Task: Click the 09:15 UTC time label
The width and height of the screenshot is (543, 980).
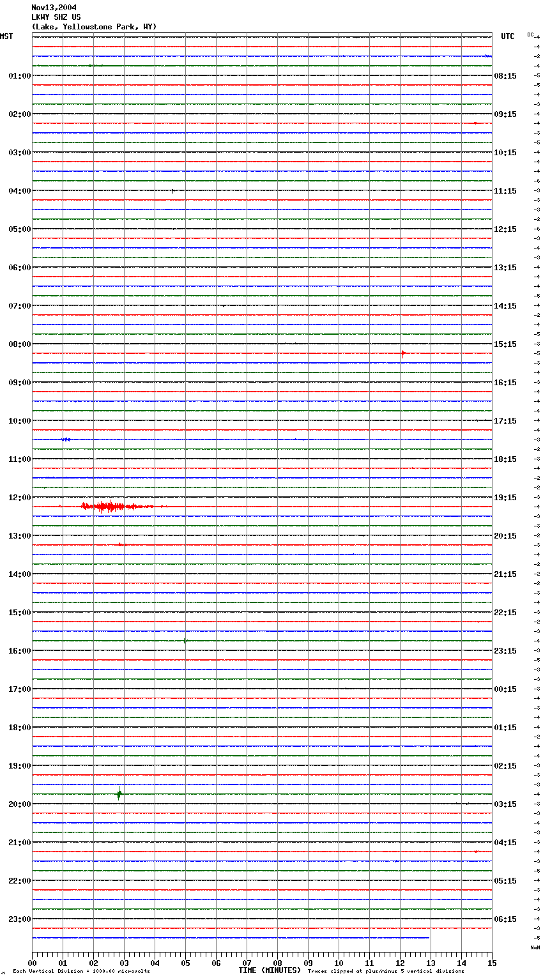Action: click(505, 114)
